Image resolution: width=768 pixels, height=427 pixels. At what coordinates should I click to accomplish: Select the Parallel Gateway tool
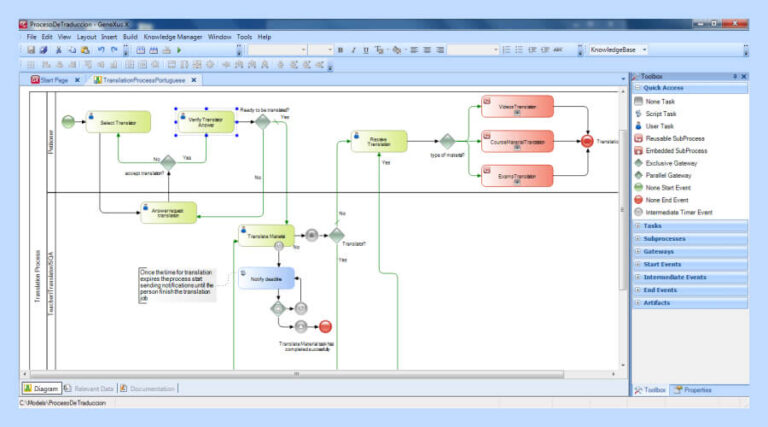pyautogui.click(x=667, y=175)
